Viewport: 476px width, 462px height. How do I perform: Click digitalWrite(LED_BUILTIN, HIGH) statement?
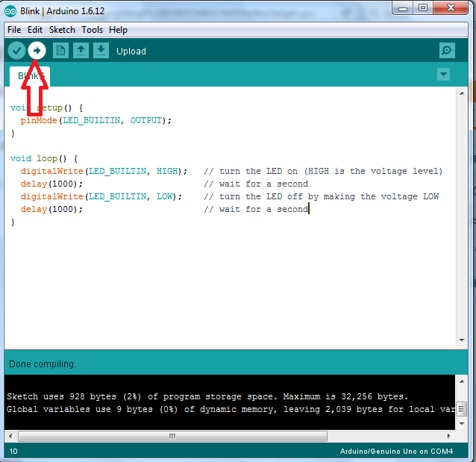click(104, 172)
